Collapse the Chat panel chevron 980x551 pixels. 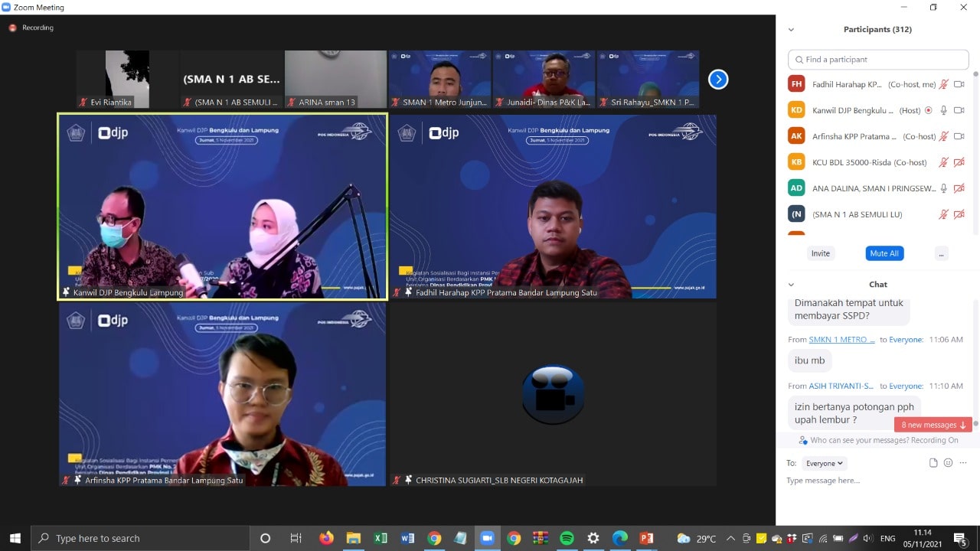(x=791, y=285)
